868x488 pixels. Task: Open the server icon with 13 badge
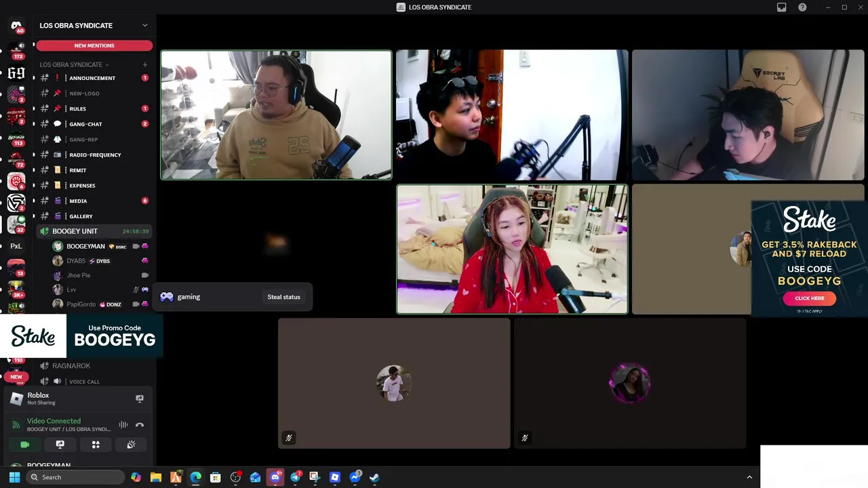pyautogui.click(x=16, y=268)
